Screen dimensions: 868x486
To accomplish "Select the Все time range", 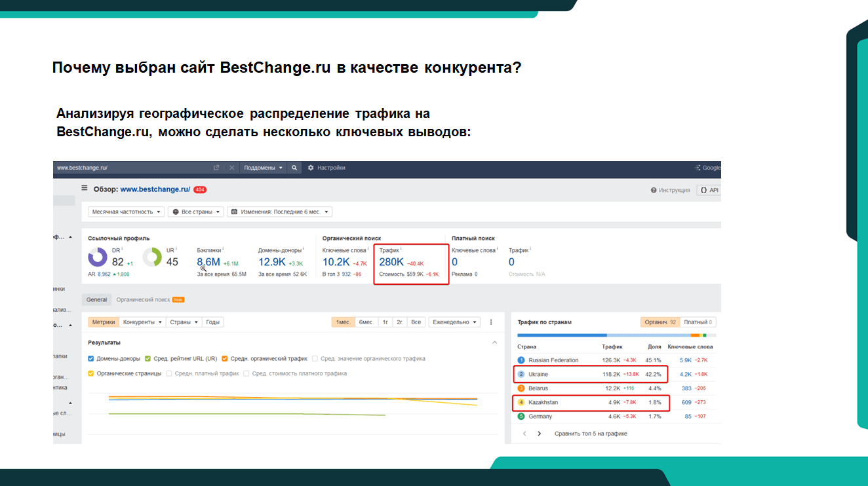I will click(x=416, y=322).
